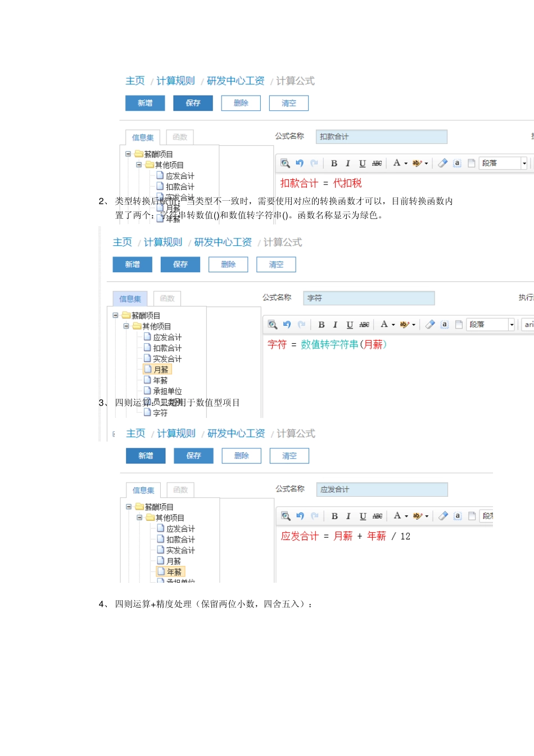Toggle Underline in the 字符 formula editor

point(350,325)
